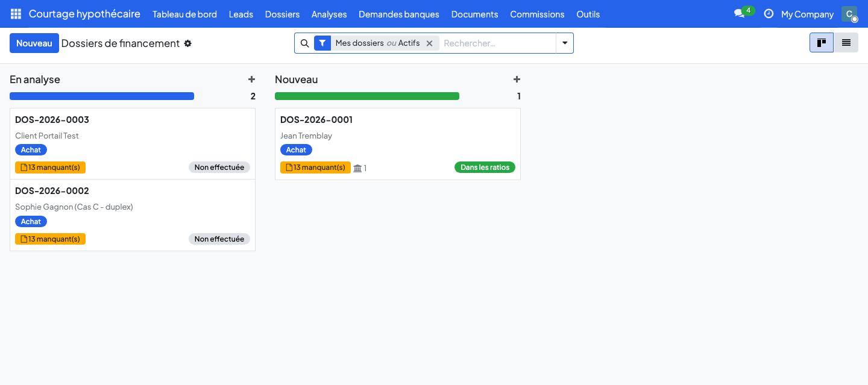Focus the Rechercher search field

pos(497,43)
